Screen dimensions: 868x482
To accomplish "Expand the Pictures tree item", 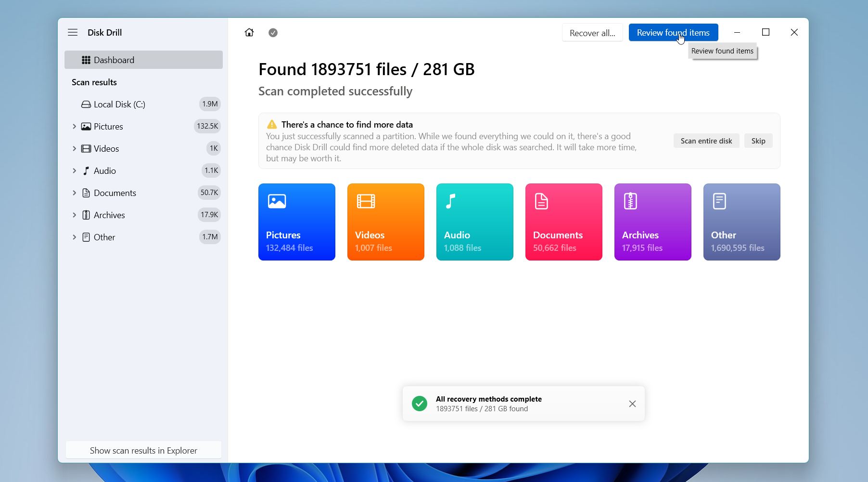I will coord(74,127).
